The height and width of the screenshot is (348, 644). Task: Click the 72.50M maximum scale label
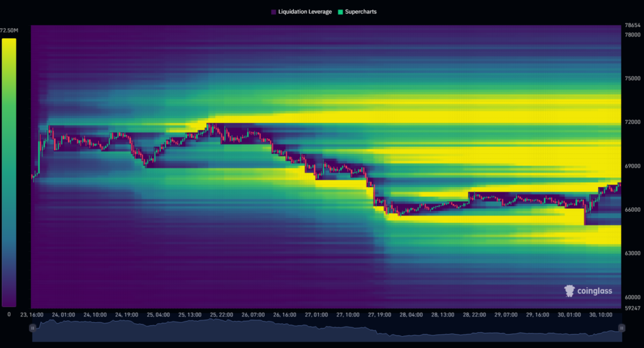coord(11,30)
